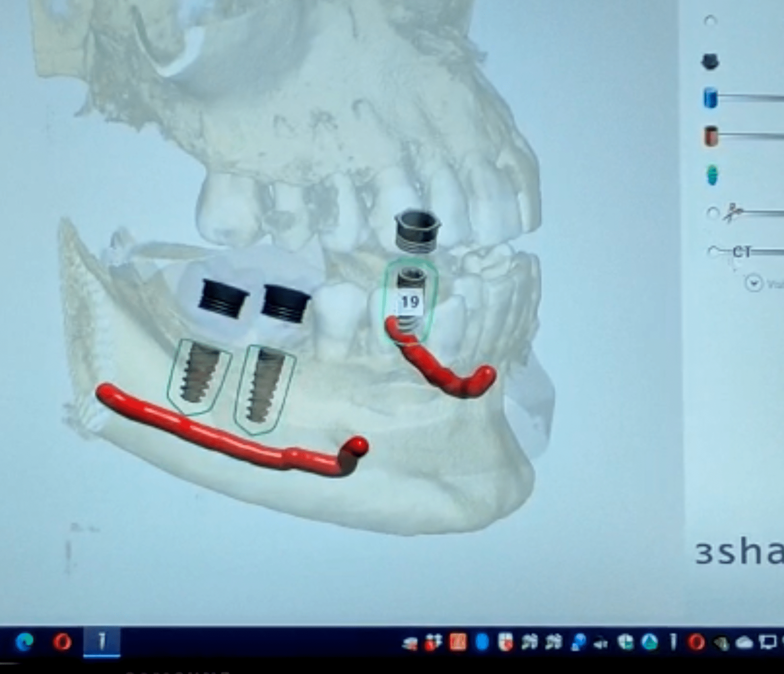
Task: Select the rear-most molar implant in the jaw
Action: click(199, 377)
